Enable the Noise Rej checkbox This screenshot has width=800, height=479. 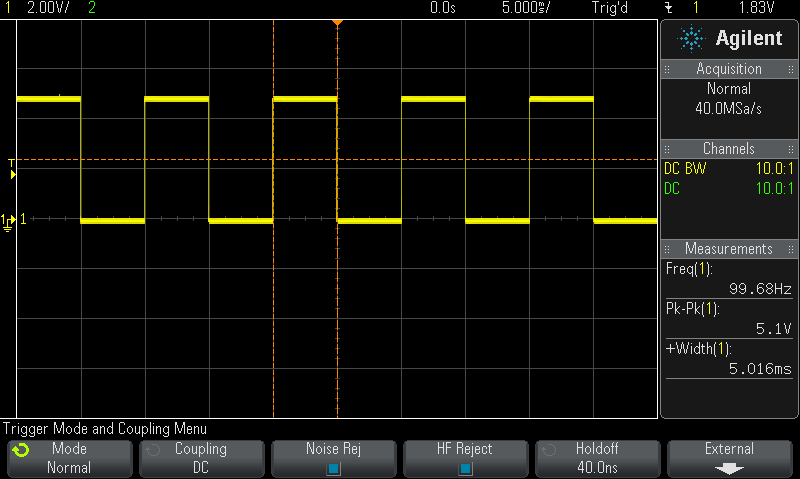tap(334, 467)
